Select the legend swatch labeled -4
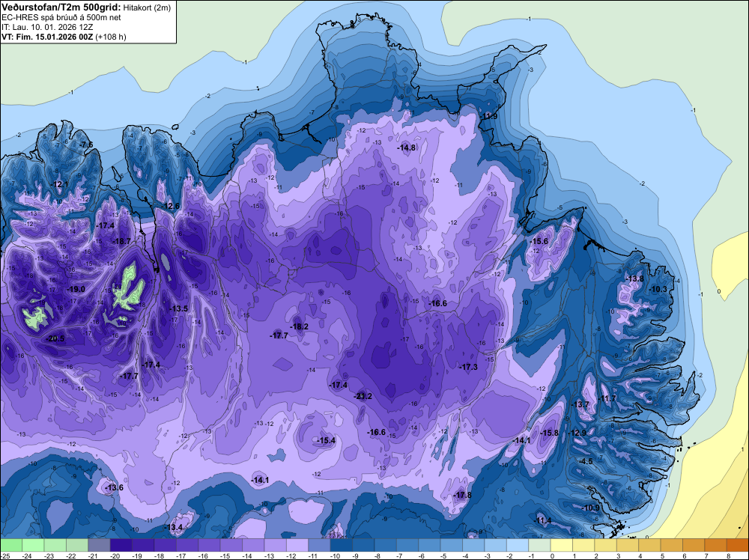 pyautogui.click(x=473, y=545)
